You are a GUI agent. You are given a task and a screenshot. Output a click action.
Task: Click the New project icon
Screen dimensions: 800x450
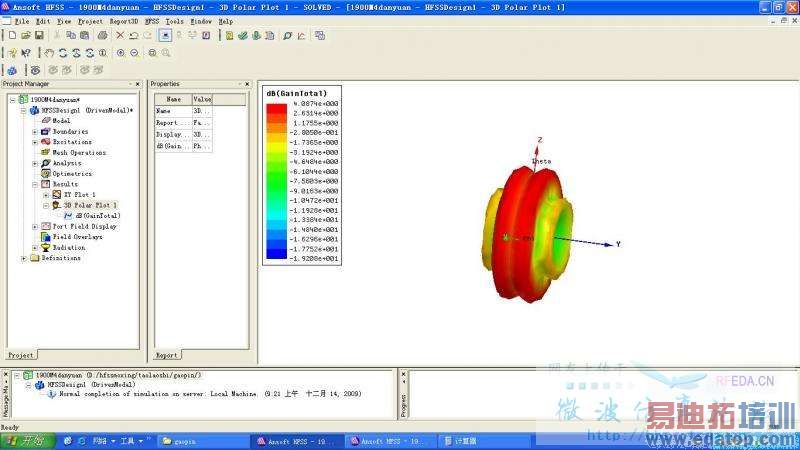tap(12, 35)
